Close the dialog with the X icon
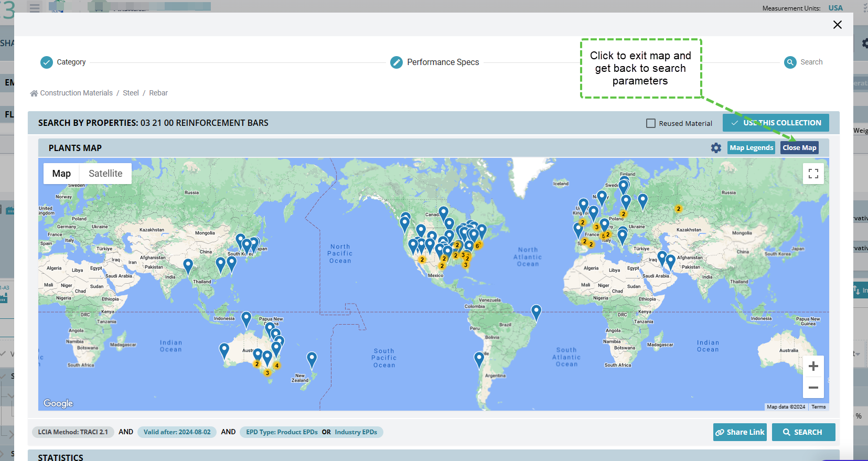Screen dimensions: 868x461 (837, 25)
